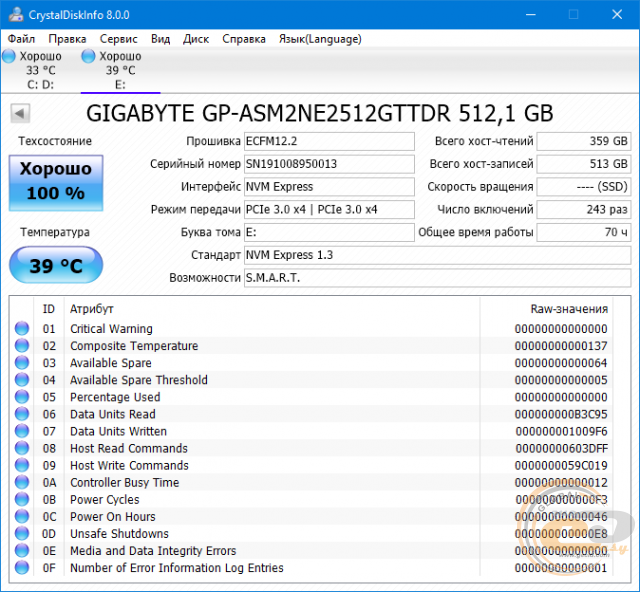Click the transfer mode field PCIe 3.0 x4
The width and height of the screenshot is (640, 592).
329,210
